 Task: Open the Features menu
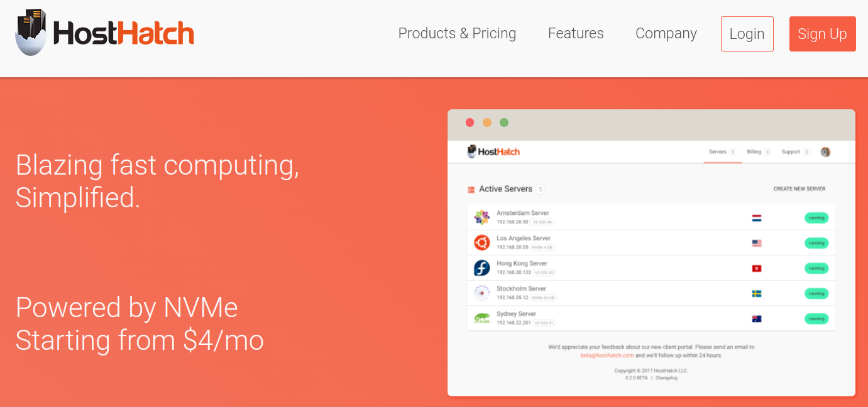576,33
